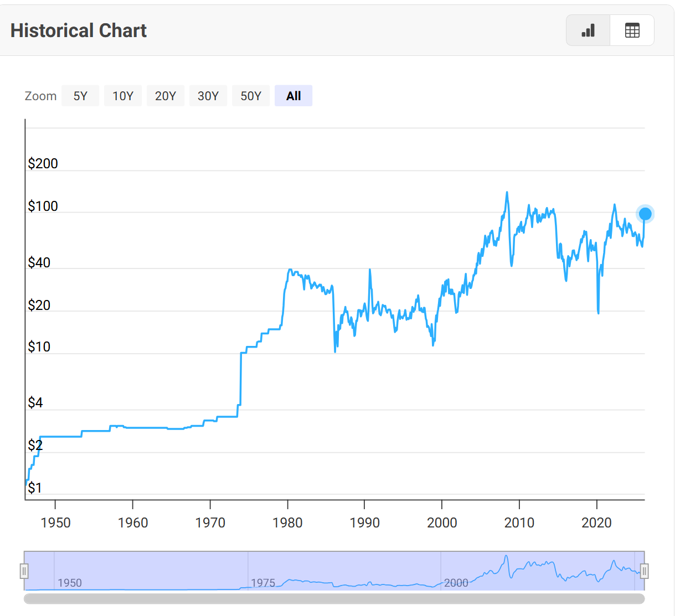The height and width of the screenshot is (616, 680).
Task: Click the $100 axis label
Action: (x=43, y=206)
